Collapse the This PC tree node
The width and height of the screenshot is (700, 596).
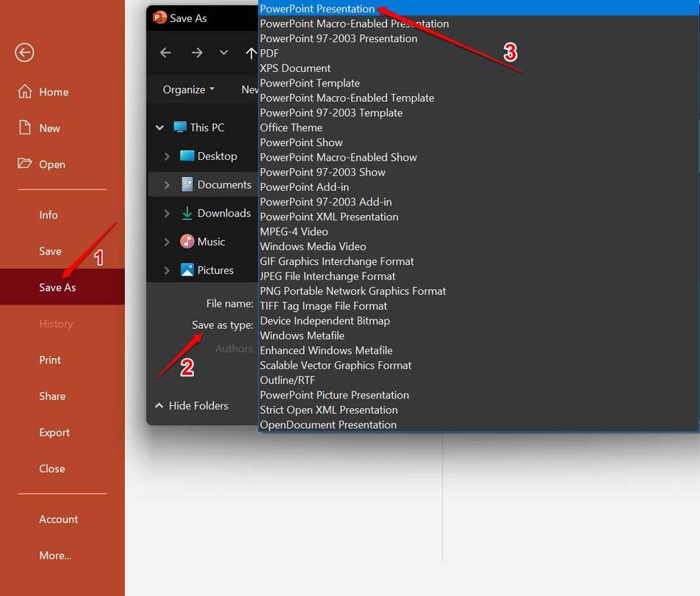point(160,127)
